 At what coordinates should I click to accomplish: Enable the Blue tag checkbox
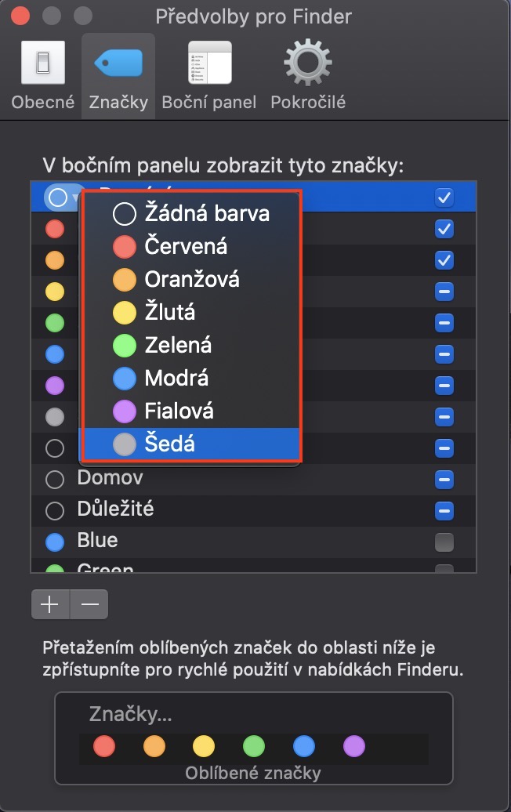[x=444, y=541]
